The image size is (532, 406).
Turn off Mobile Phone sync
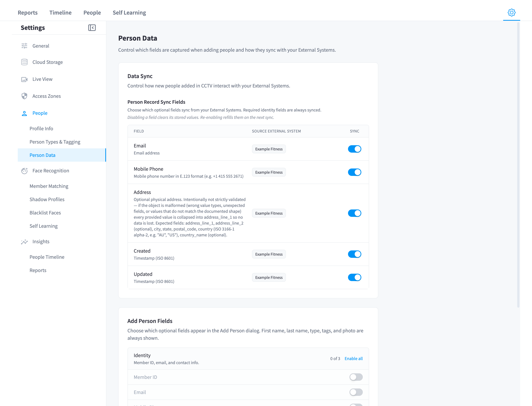[354, 172]
